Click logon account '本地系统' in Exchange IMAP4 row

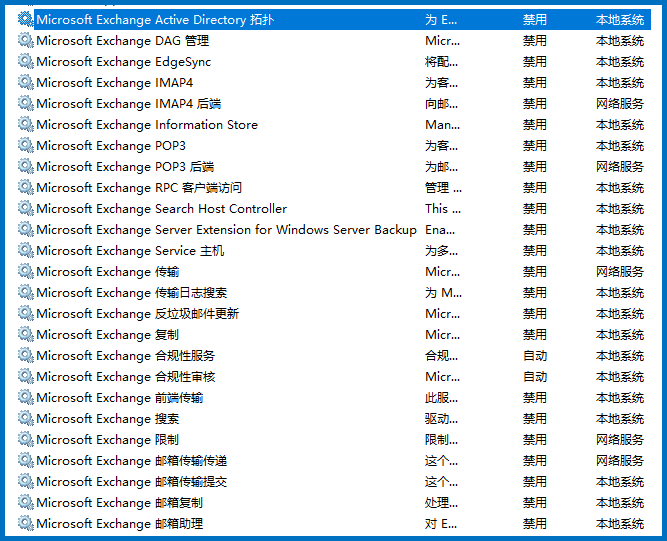[x=620, y=83]
